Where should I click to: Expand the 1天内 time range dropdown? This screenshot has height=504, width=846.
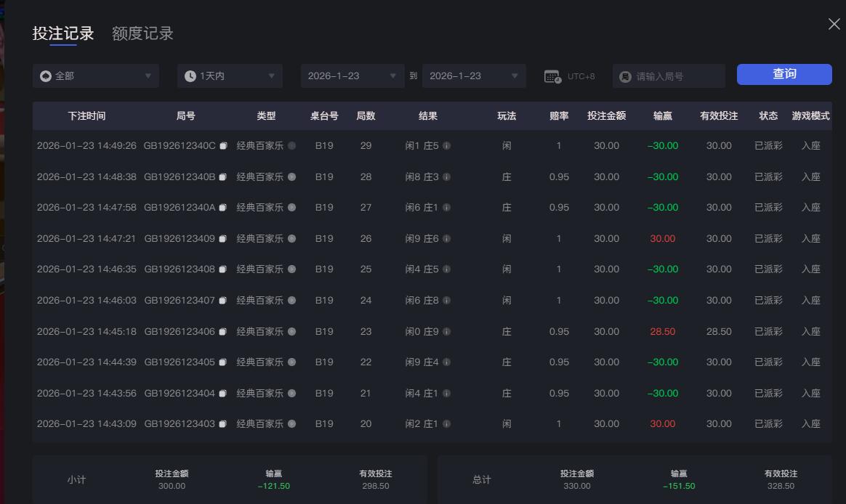230,76
